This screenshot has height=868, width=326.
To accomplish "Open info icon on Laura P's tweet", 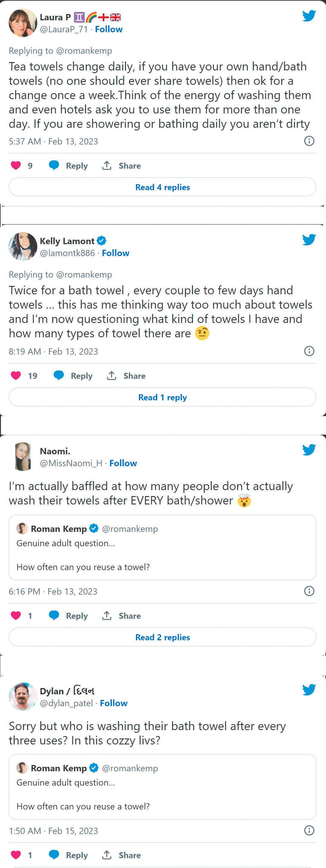I will (309, 141).
